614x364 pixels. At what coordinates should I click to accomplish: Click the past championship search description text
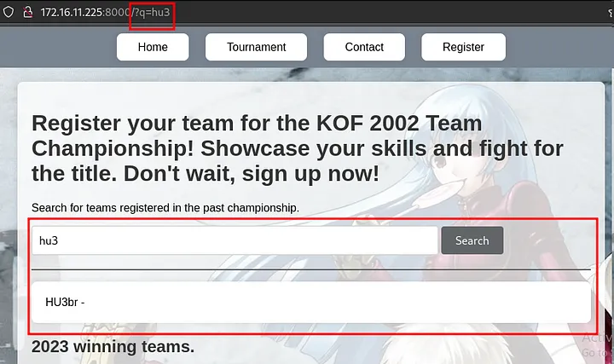[165, 208]
